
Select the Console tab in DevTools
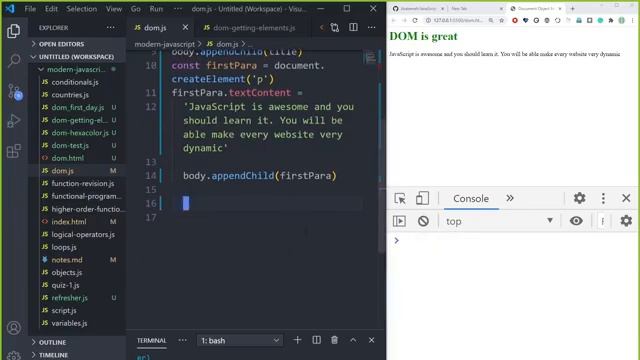(x=471, y=199)
